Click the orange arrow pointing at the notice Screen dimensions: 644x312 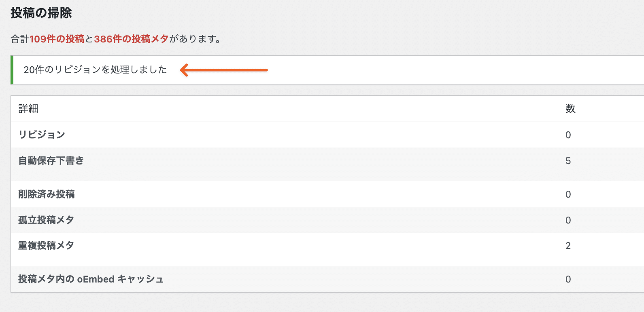[224, 70]
